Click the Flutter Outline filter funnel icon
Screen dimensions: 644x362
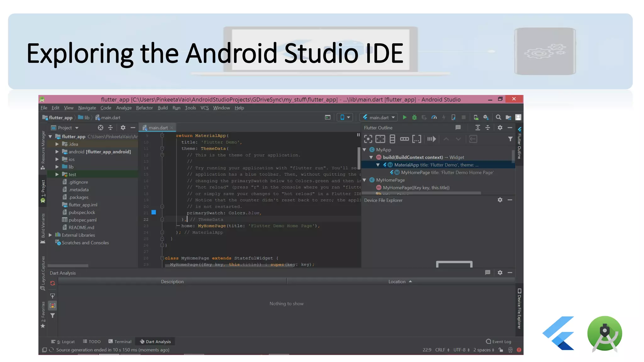pos(510,139)
